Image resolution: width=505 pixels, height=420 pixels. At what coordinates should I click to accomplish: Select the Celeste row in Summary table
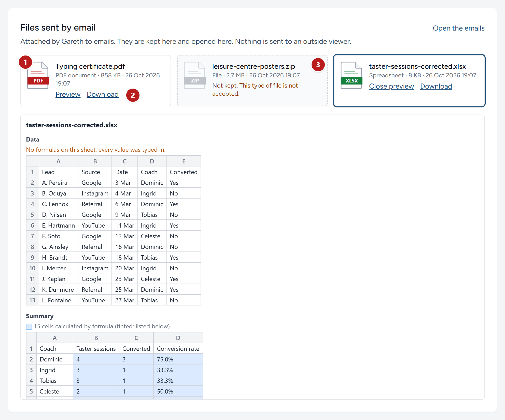(x=115, y=391)
